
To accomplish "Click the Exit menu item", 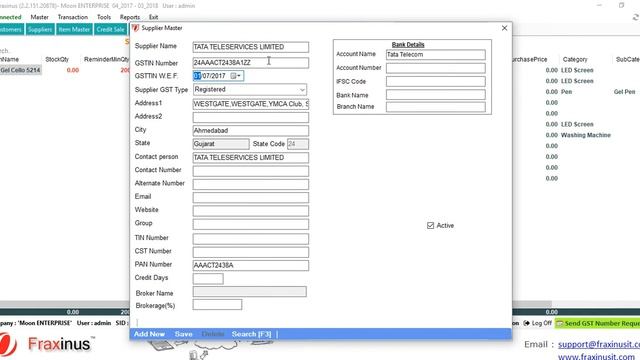I will pos(153,17).
